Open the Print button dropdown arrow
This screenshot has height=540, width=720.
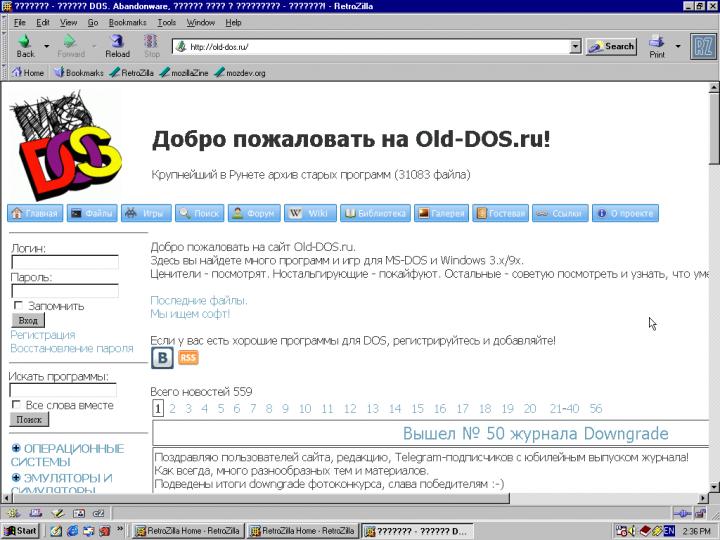[x=678, y=46]
